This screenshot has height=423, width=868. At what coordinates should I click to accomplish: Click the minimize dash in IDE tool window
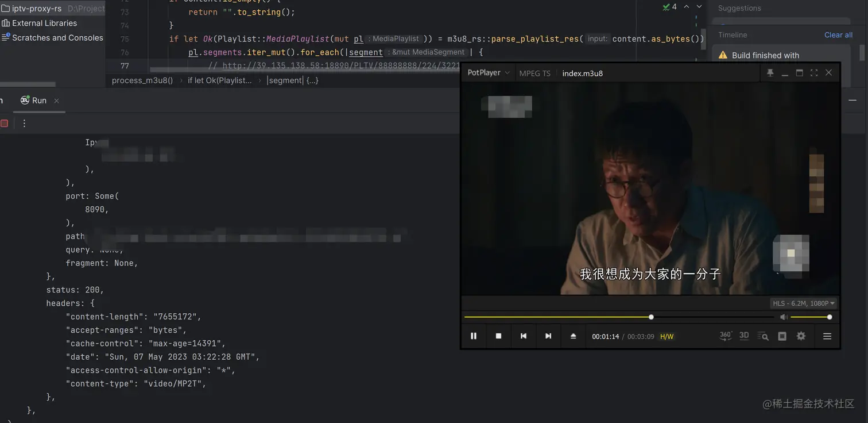[852, 100]
